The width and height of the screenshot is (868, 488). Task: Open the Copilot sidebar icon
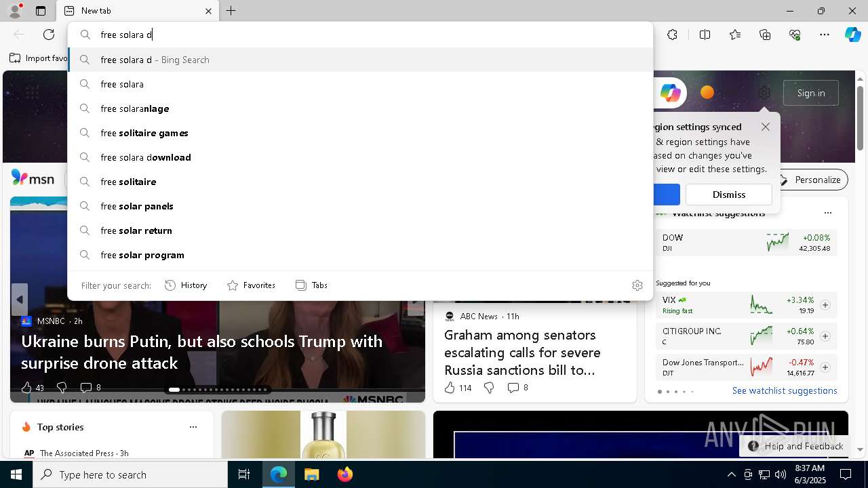(852, 35)
